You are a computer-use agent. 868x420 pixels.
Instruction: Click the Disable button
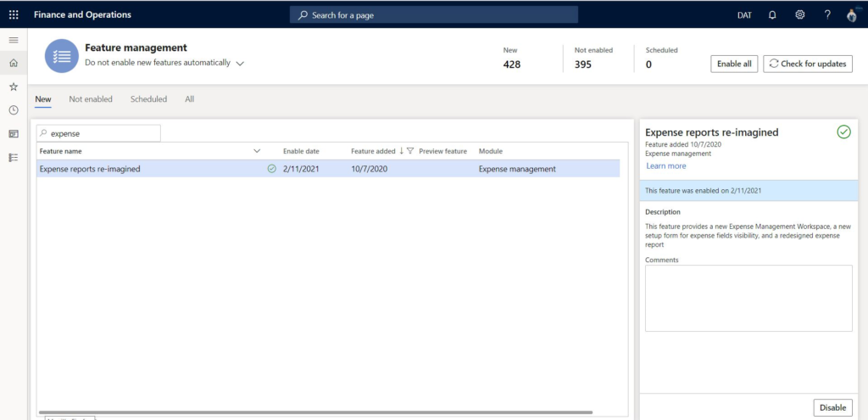pos(832,407)
